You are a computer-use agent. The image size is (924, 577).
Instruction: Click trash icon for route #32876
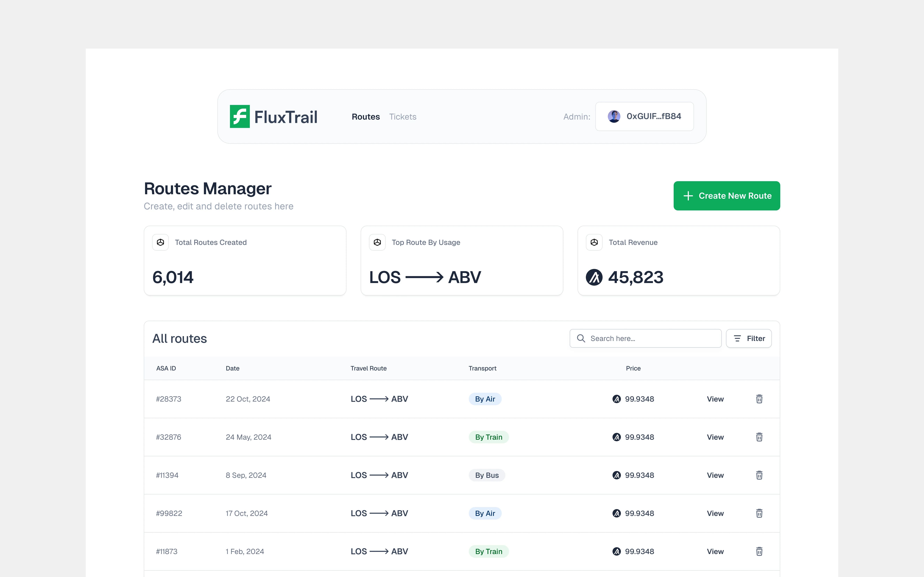tap(759, 437)
